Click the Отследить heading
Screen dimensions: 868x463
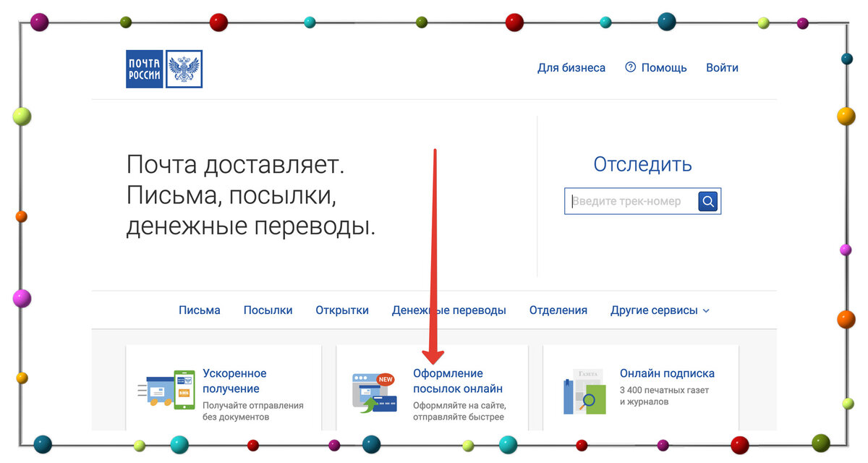642,165
